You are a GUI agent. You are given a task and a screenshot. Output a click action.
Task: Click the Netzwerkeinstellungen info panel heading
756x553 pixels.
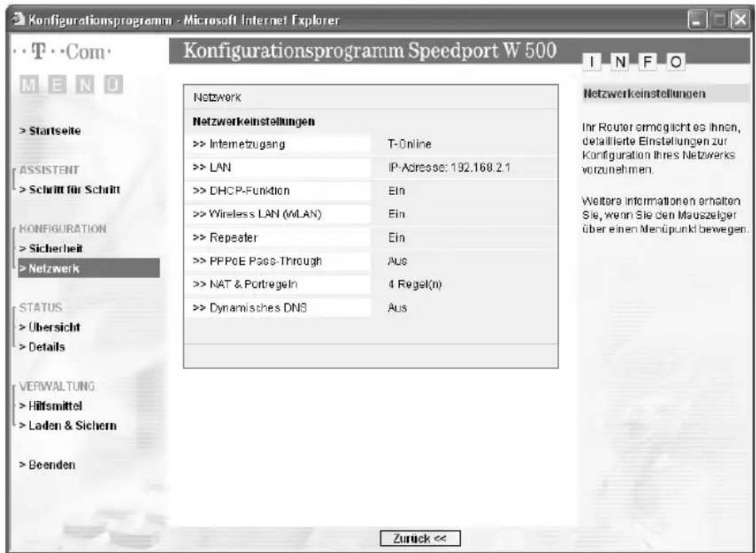tap(644, 93)
